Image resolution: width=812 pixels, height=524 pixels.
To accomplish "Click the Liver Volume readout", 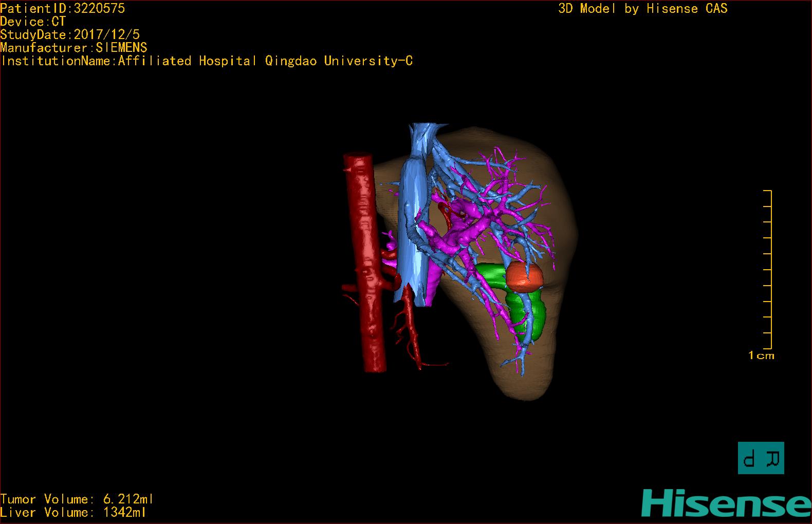I will [73, 512].
